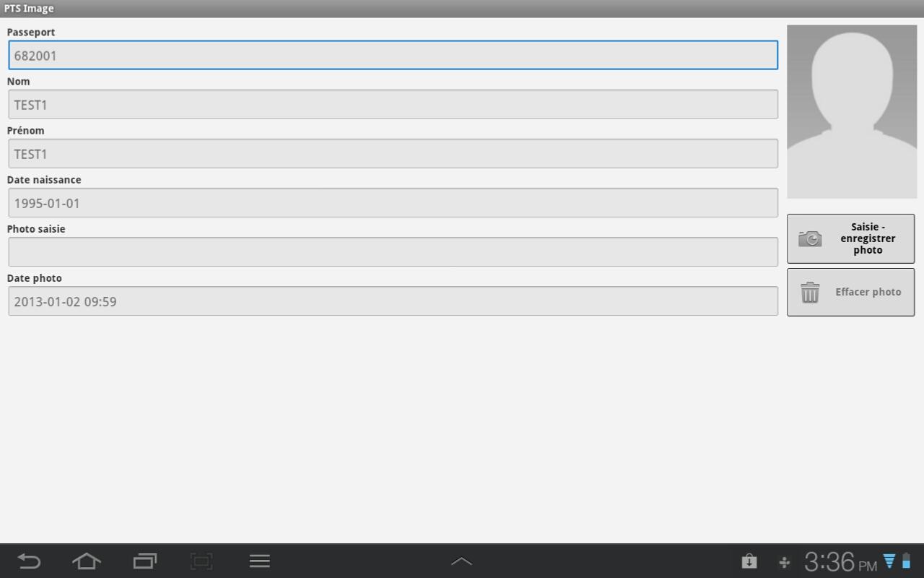Open the 3:36 PM clock panel
924x578 pixels.
click(840, 561)
